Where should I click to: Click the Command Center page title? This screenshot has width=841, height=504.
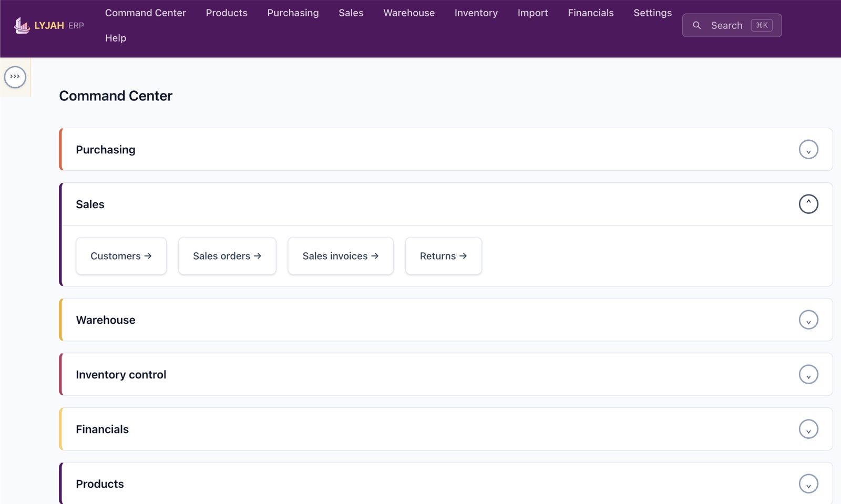[116, 96]
